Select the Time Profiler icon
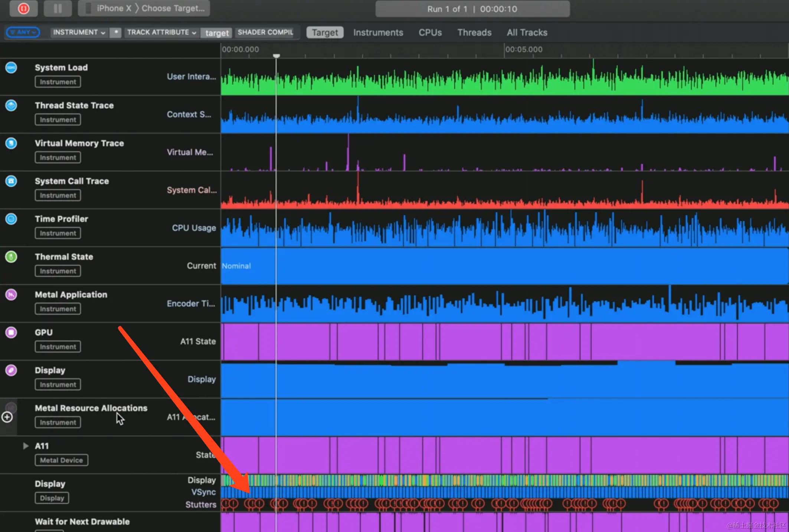Screen dimensions: 789x532 pyautogui.click(x=11, y=219)
